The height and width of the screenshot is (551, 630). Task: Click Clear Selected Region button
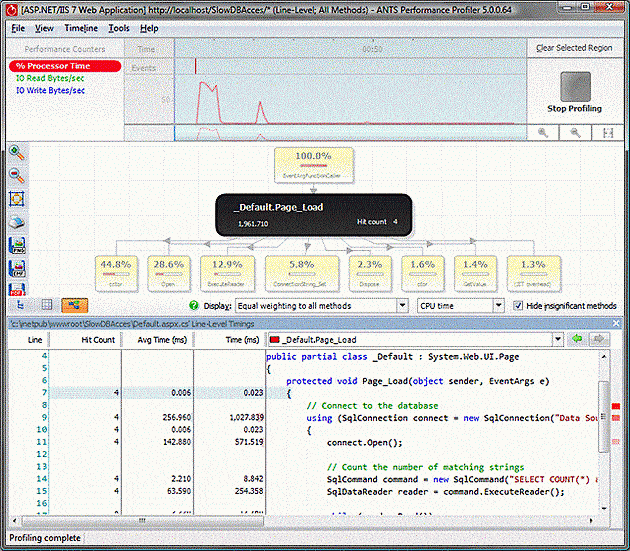coord(575,48)
